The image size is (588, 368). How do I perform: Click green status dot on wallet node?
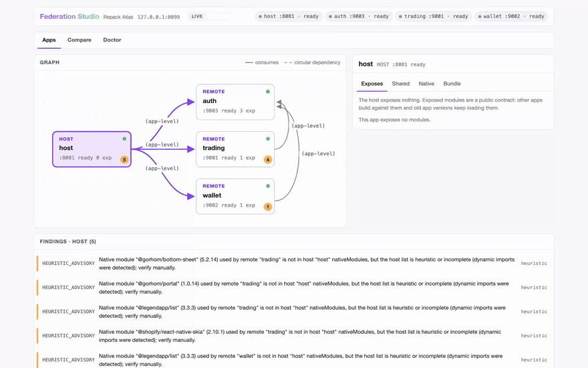pos(268,186)
